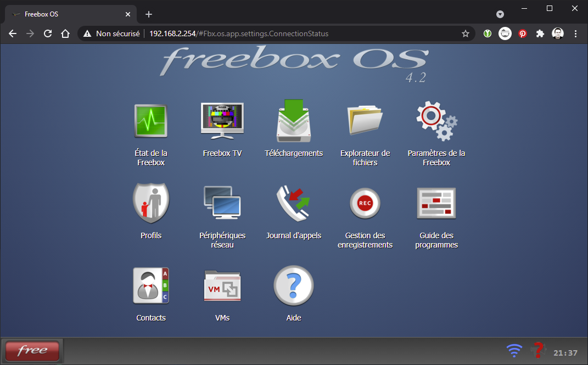Open Téléchargements download manager icon
Image resolution: width=588 pixels, height=365 pixels.
[294, 121]
